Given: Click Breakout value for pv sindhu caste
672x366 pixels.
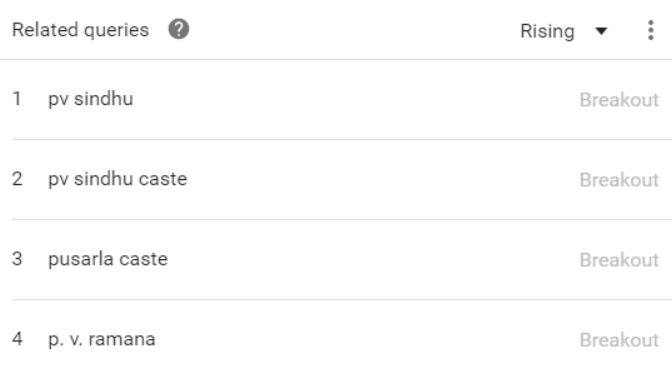Looking at the screenshot, I should pos(619,180).
